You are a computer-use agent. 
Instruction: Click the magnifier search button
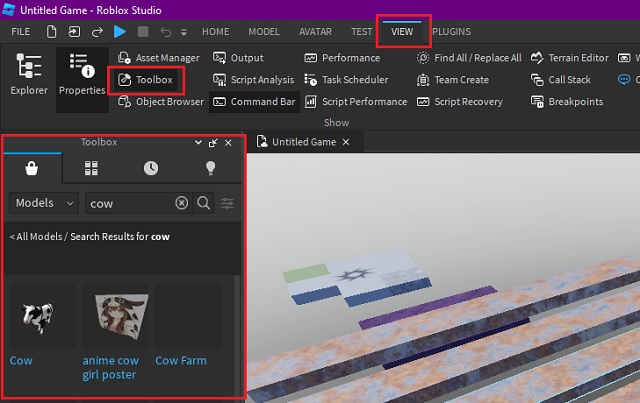coord(204,203)
